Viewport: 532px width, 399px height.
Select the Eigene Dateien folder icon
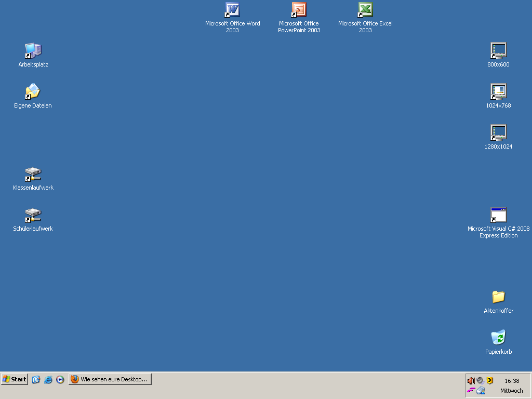(33, 92)
